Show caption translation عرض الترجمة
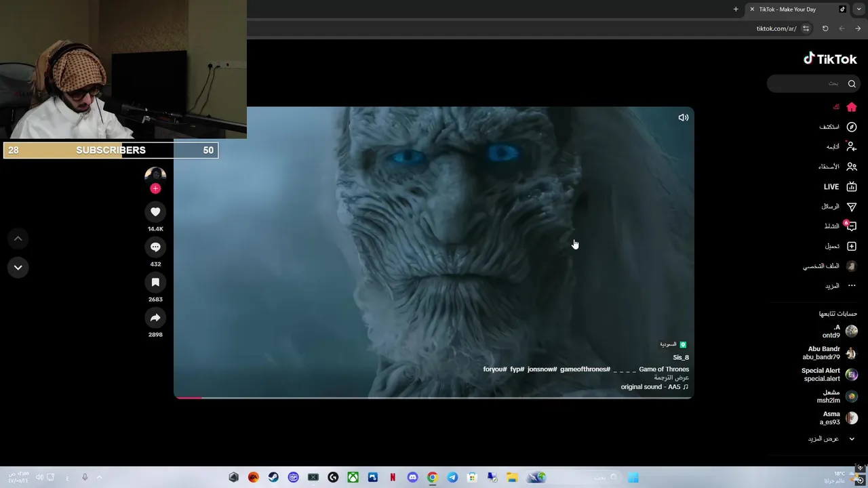Screen dimensions: 868x488 (x=671, y=378)
